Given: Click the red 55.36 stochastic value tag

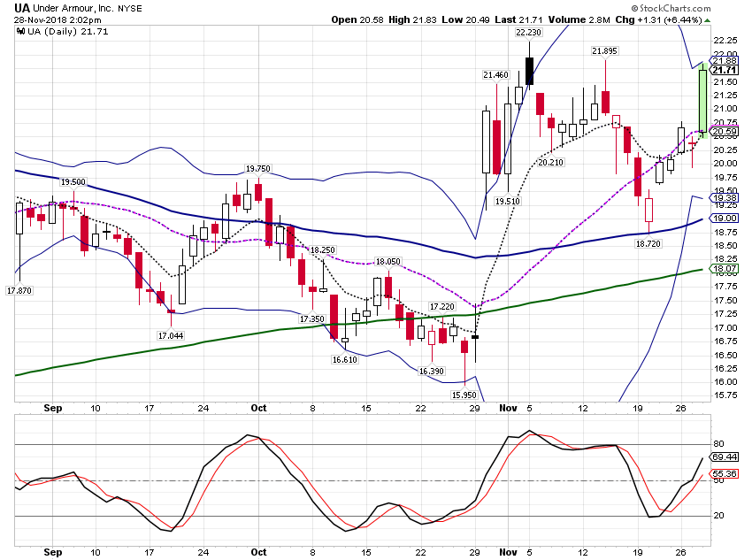Looking at the screenshot, I should point(725,473).
